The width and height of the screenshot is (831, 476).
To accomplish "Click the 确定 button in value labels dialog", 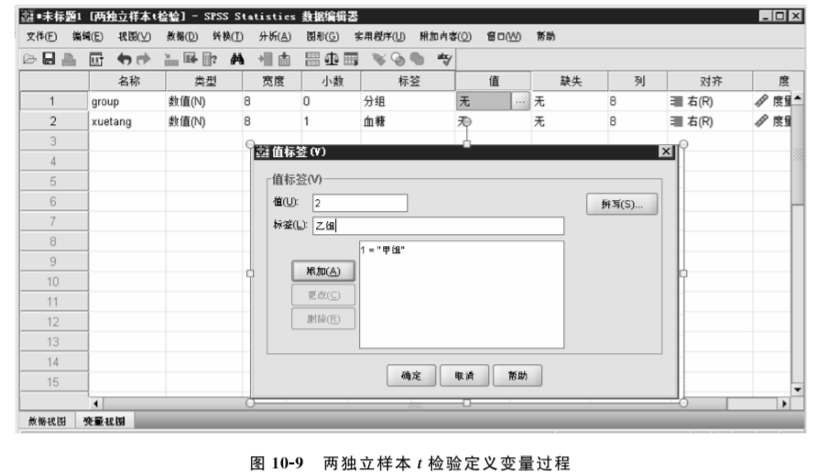I will point(411,375).
